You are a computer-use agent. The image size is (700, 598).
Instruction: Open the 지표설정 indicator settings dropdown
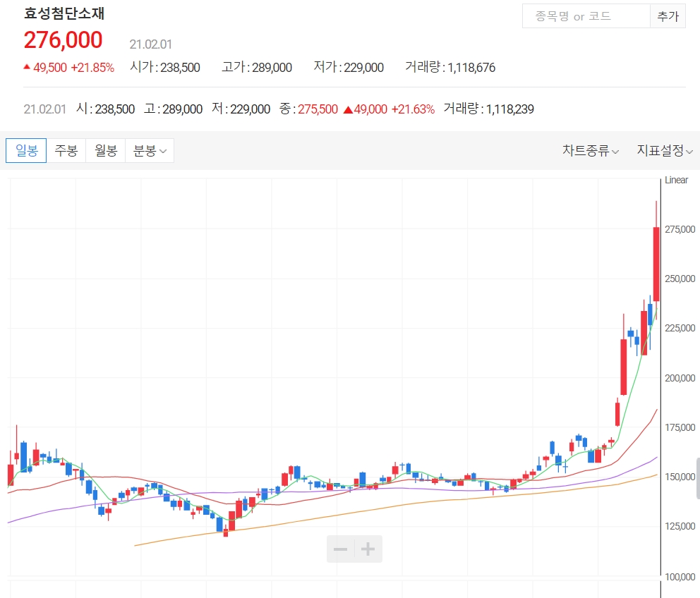tap(665, 150)
